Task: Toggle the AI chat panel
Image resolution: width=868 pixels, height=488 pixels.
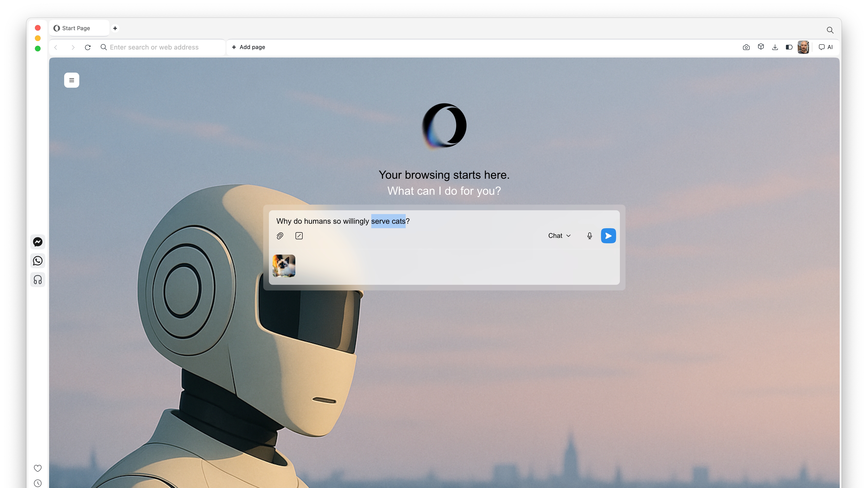Action: [826, 47]
